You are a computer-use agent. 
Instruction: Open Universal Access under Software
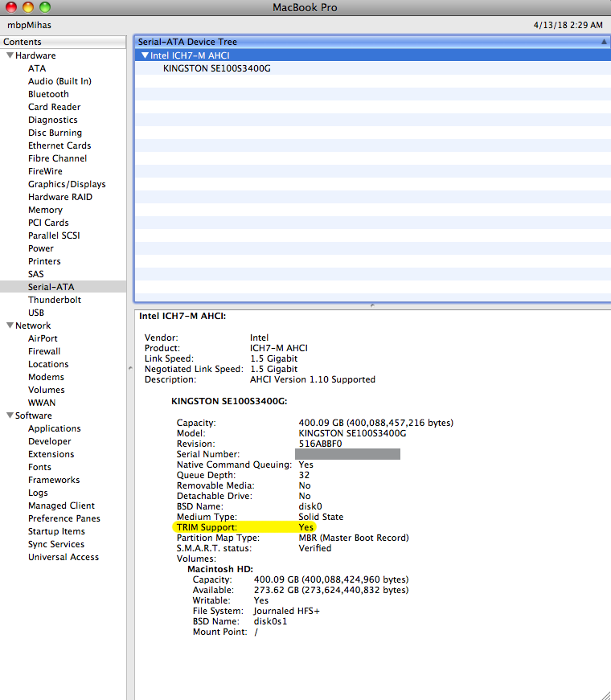(64, 557)
